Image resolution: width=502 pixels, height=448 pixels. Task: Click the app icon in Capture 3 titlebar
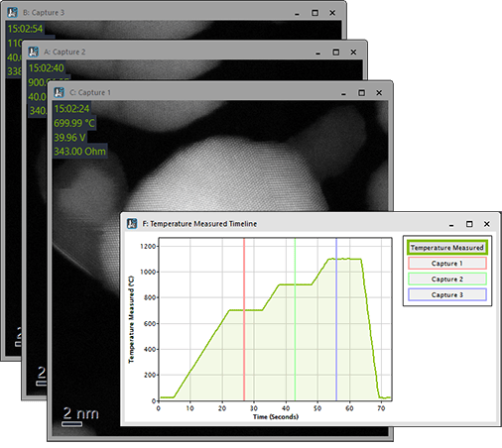(13, 13)
